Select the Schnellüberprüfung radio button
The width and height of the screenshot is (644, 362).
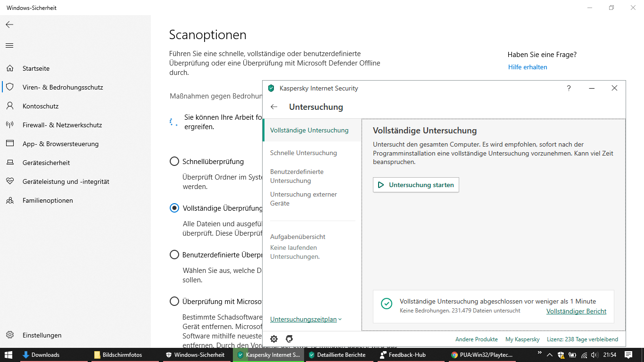coord(174,162)
